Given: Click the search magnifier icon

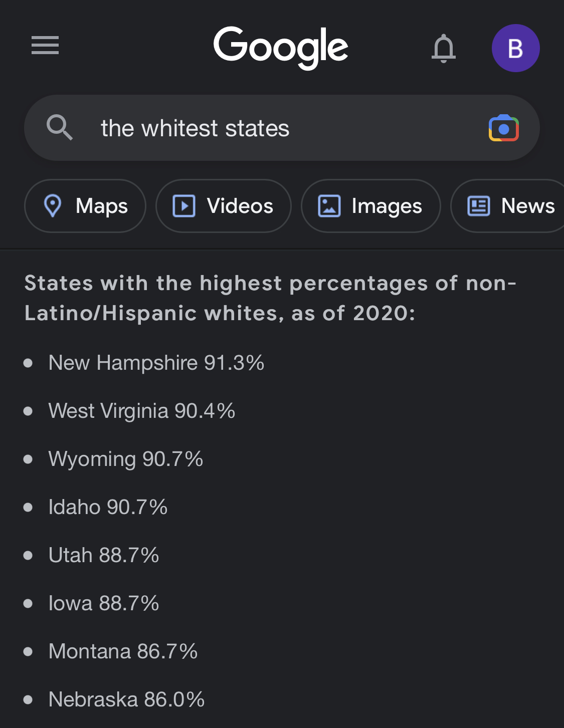Looking at the screenshot, I should [60, 127].
